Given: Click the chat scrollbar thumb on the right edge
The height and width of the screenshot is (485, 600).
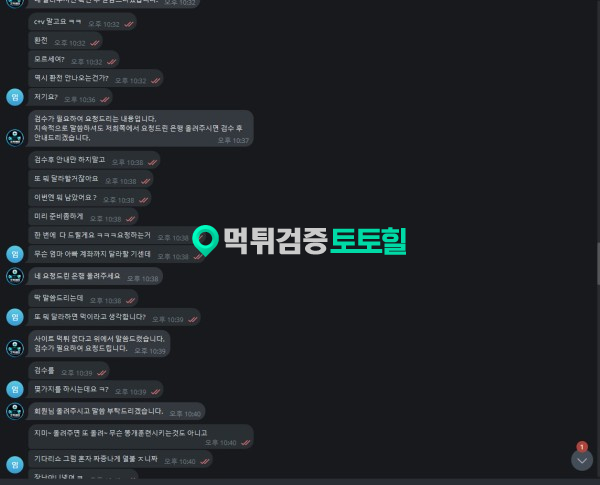Looking at the screenshot, I should [598, 264].
